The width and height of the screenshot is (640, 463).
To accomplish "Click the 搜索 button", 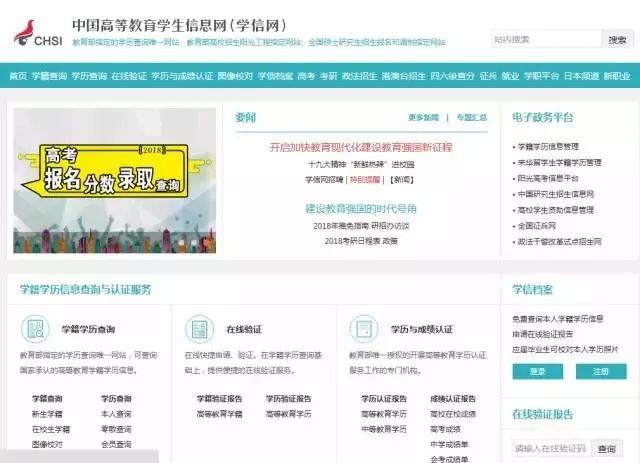I will click(x=617, y=40).
